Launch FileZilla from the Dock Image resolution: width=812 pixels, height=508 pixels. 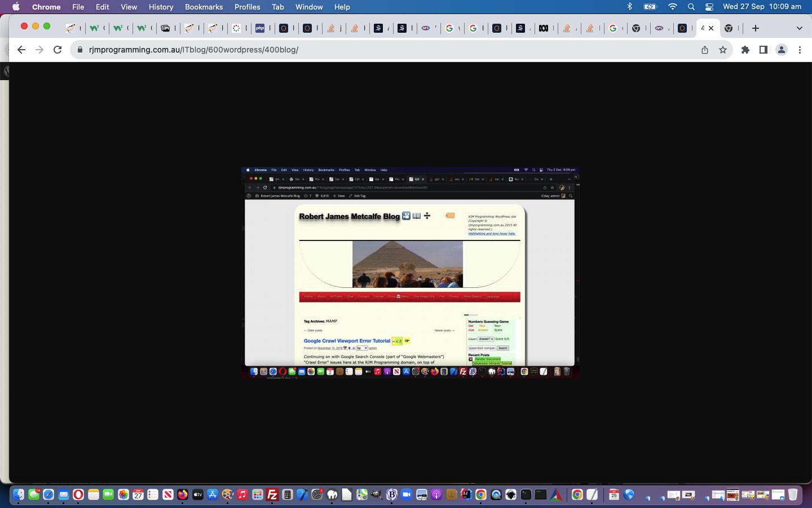tap(272, 494)
